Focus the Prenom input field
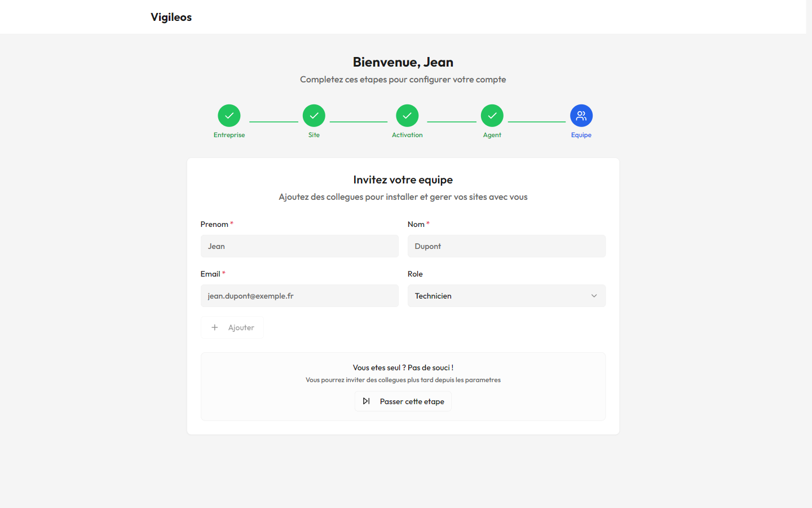 (299, 246)
